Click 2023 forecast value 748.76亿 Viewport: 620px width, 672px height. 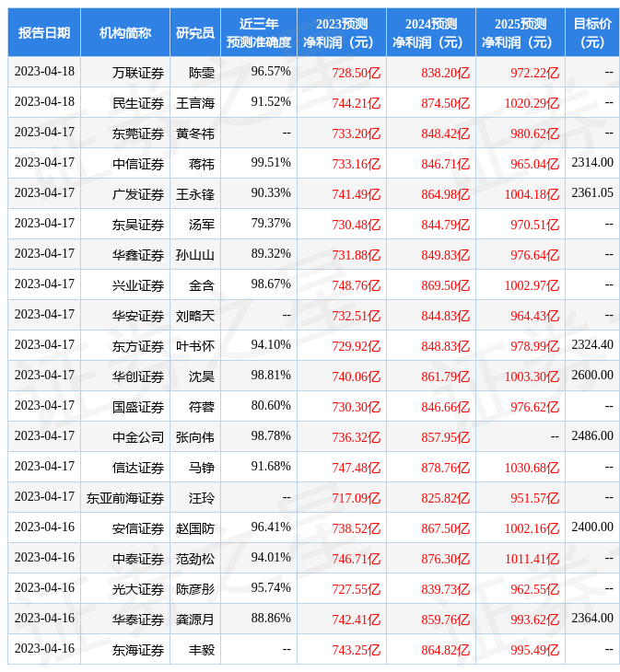[357, 285]
